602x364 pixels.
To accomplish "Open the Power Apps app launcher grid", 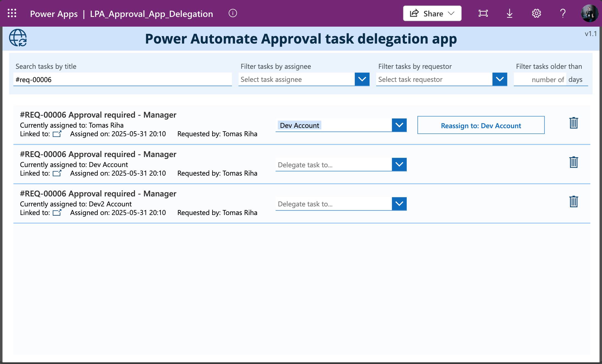I will (x=12, y=13).
